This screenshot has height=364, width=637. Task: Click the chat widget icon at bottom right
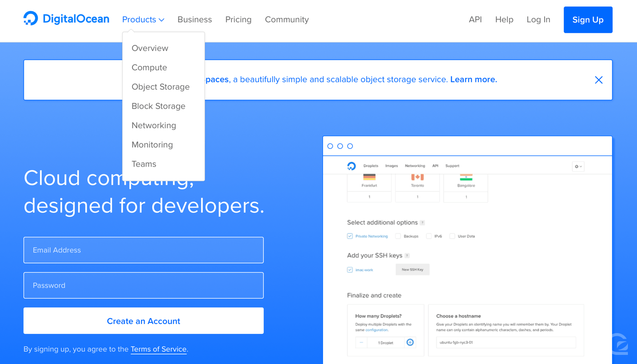(x=619, y=344)
